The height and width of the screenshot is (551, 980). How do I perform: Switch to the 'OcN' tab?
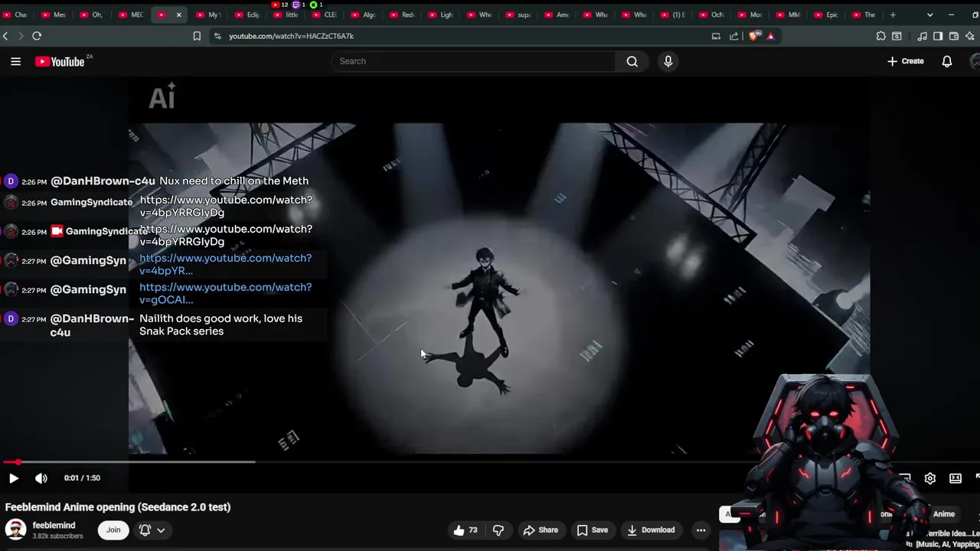710,15
